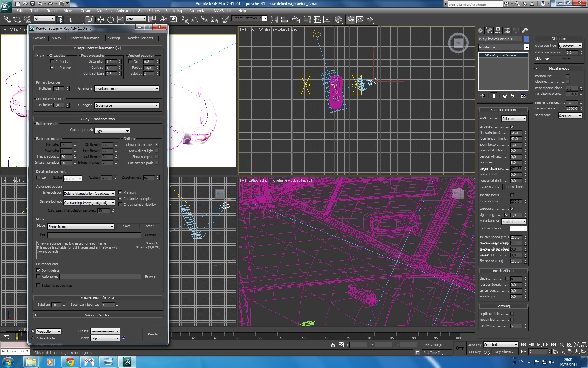Enable Reflective GI caustics checkbox

tap(52, 62)
